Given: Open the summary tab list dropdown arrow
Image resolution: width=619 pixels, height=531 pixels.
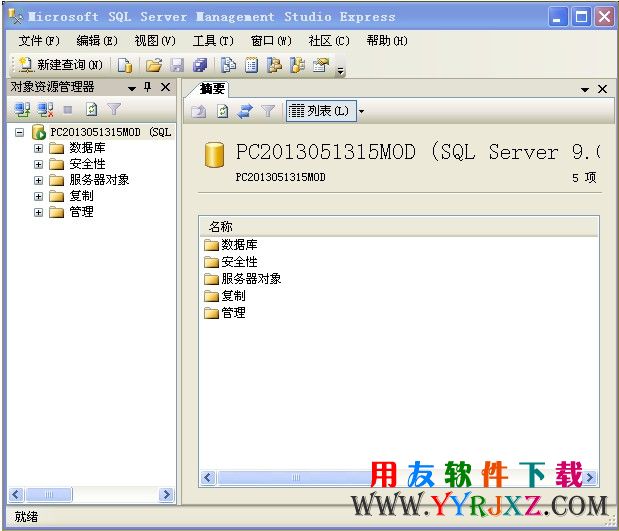Looking at the screenshot, I should coord(585,90).
